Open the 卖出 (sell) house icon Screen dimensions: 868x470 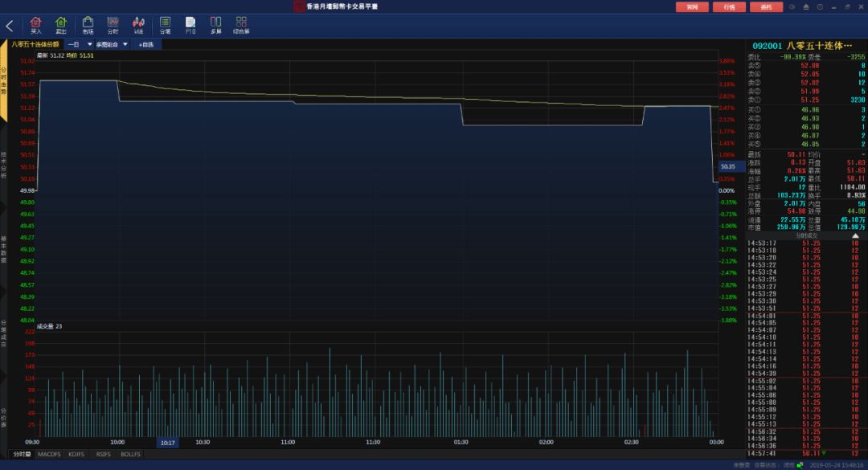61,26
